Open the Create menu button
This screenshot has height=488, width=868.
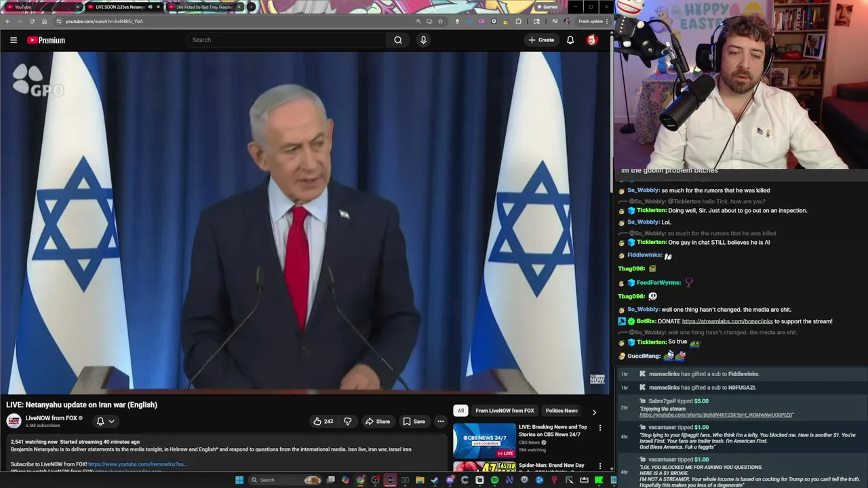point(542,40)
